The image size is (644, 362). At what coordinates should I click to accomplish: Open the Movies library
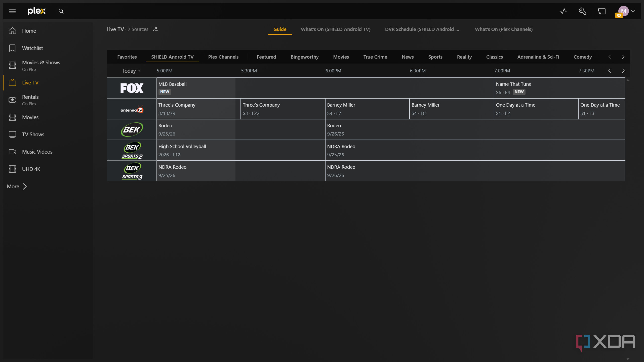pos(30,117)
